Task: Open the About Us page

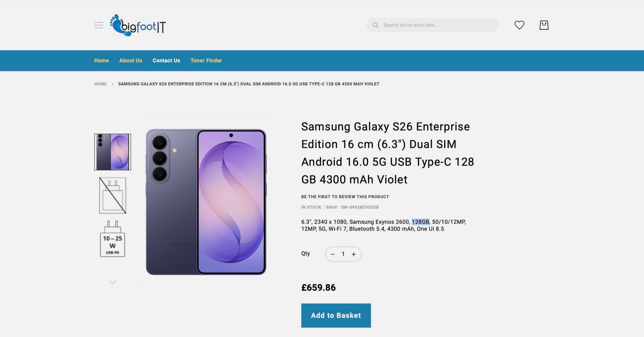Action: (x=130, y=61)
